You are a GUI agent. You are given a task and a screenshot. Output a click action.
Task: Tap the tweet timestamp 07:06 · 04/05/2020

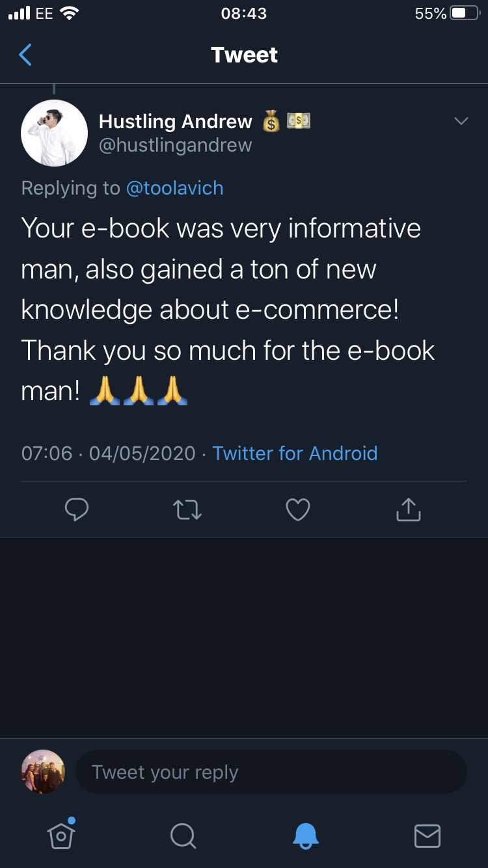(x=109, y=453)
